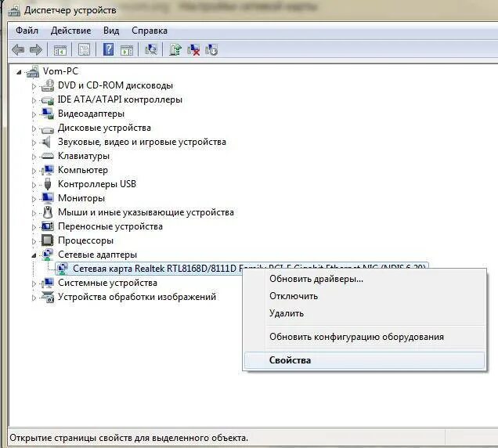Viewport: 498px width, 448px height.
Task: Choose Удалить in the context menu
Action: click(365, 313)
